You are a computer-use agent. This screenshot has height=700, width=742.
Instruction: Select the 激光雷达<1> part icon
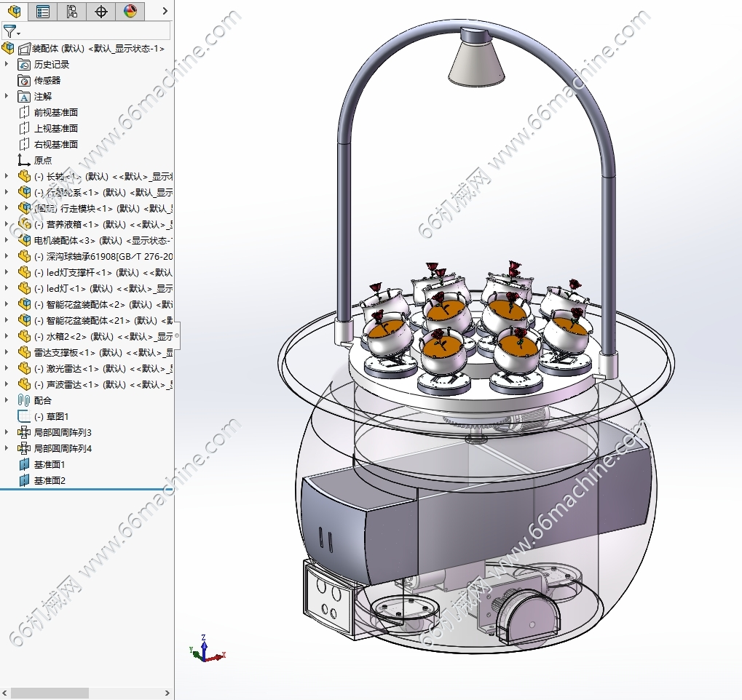coord(24,368)
